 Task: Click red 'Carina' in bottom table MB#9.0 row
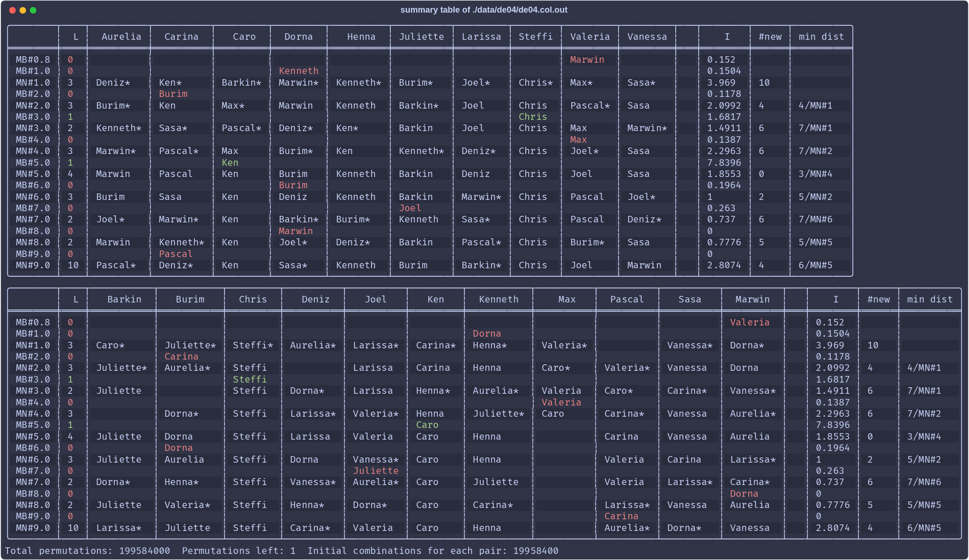tap(621, 516)
